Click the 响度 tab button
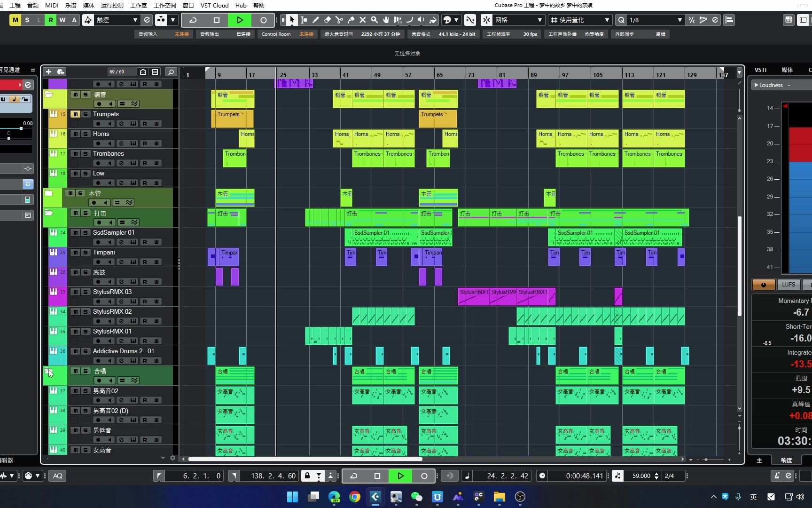 point(786,460)
